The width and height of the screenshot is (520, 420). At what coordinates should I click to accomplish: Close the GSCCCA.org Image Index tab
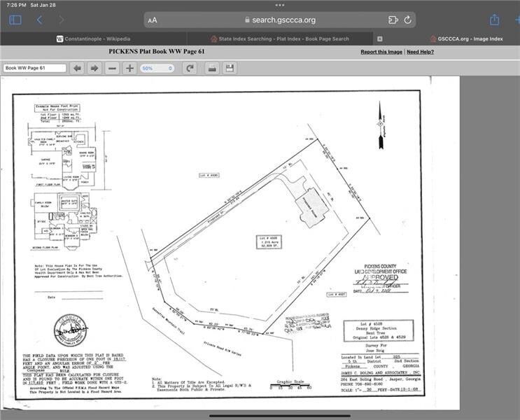pos(380,38)
